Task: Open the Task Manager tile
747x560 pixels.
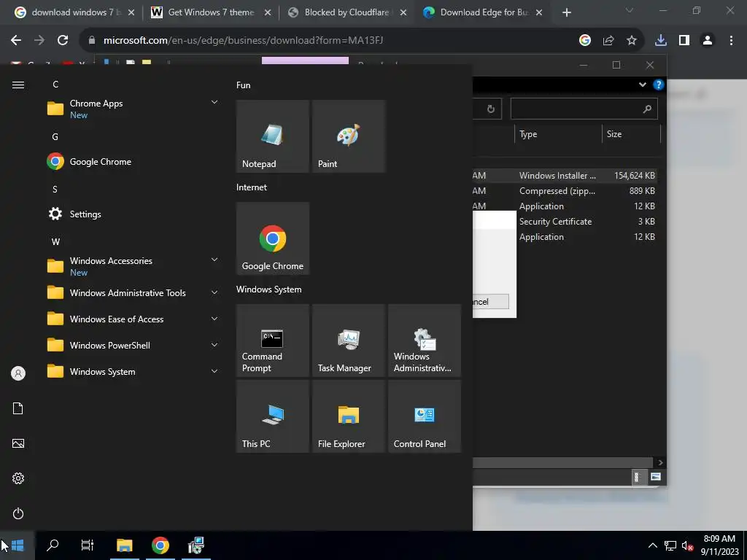Action: (348, 341)
